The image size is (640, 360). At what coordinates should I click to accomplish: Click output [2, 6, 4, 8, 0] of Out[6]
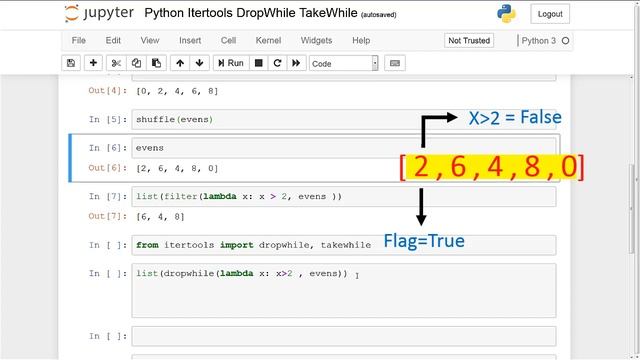177,168
